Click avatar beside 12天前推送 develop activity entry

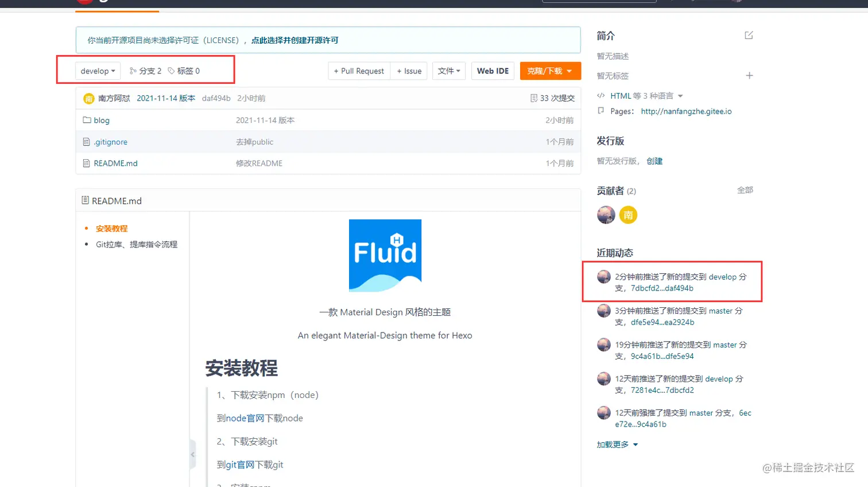point(604,378)
